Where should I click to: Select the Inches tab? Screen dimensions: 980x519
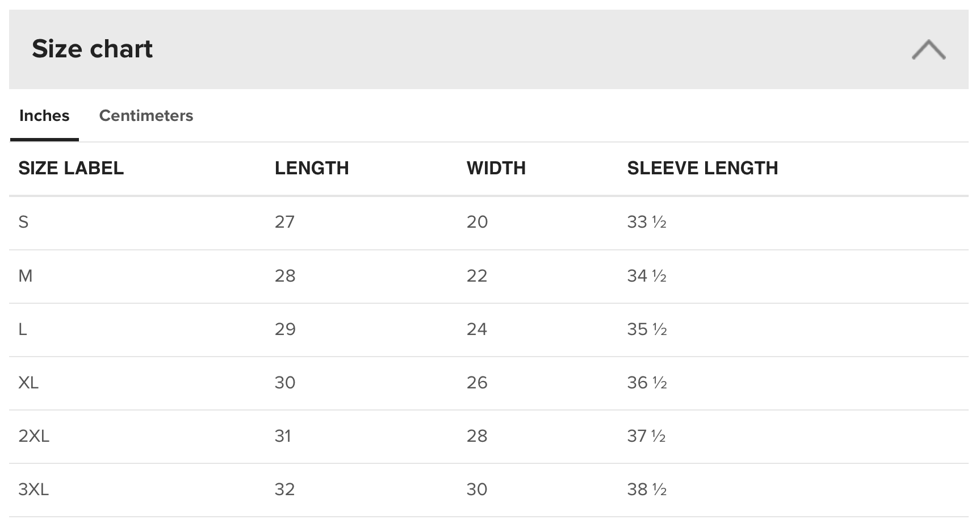pyautogui.click(x=44, y=116)
